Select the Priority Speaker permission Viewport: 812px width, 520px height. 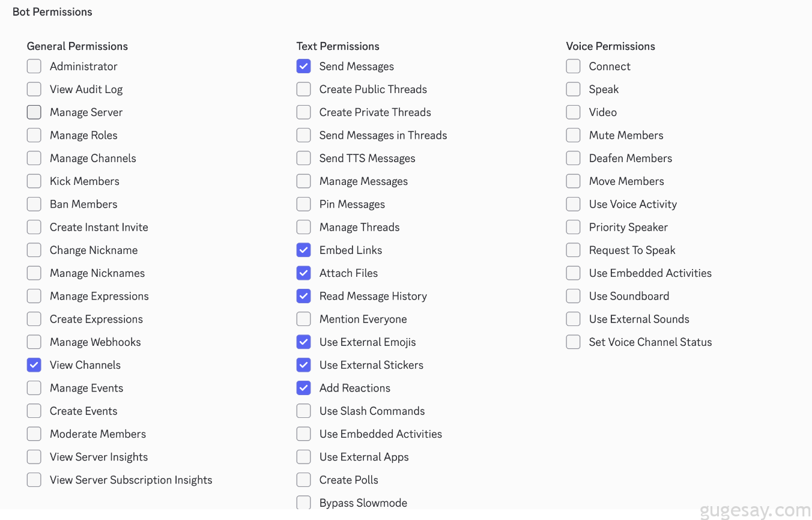(x=574, y=228)
